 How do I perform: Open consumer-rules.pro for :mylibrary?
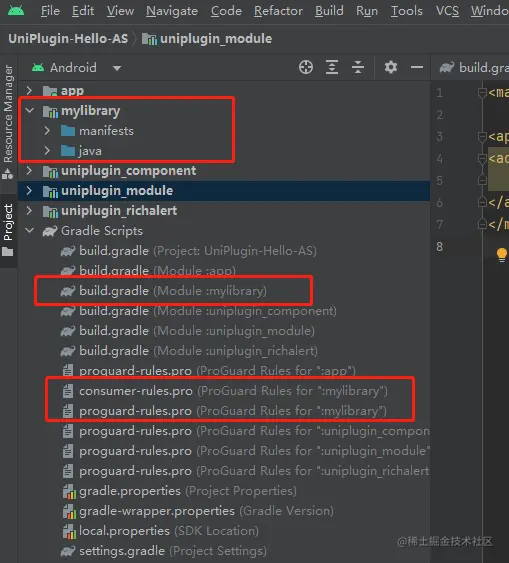(x=224, y=391)
